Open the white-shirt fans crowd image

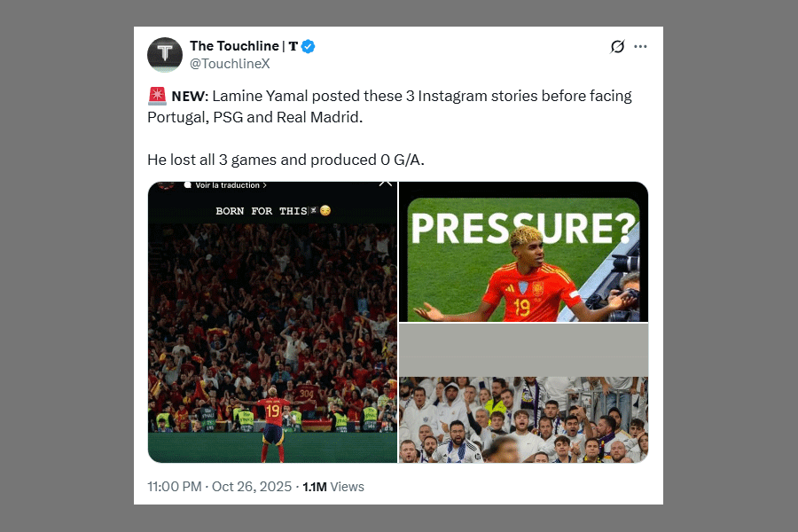(x=523, y=419)
